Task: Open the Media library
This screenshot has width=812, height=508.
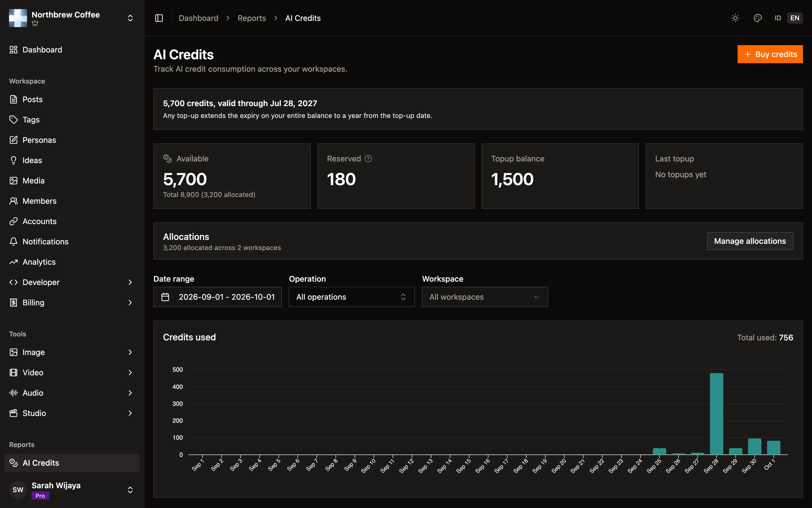Action: click(x=72, y=181)
